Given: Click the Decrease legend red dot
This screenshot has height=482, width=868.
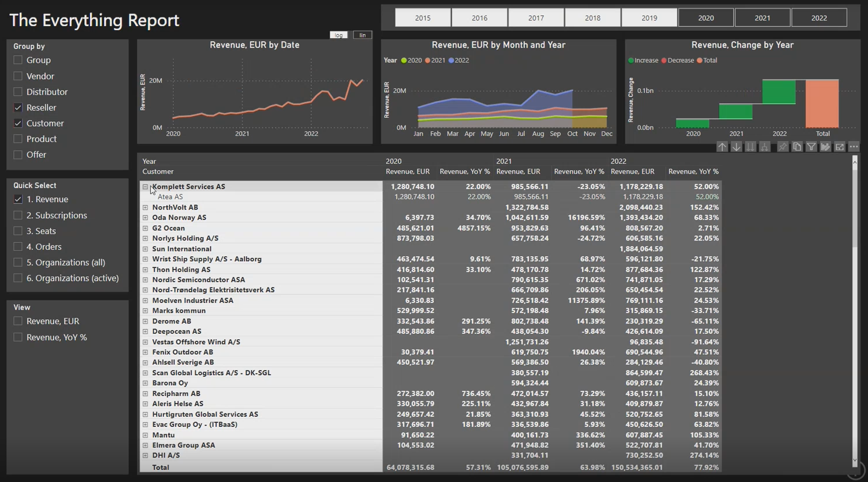Looking at the screenshot, I should pos(664,60).
